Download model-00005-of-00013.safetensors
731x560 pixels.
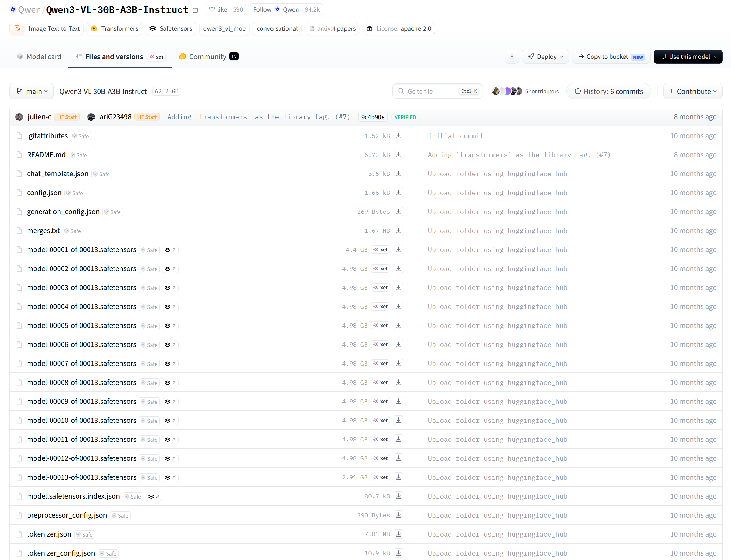398,326
